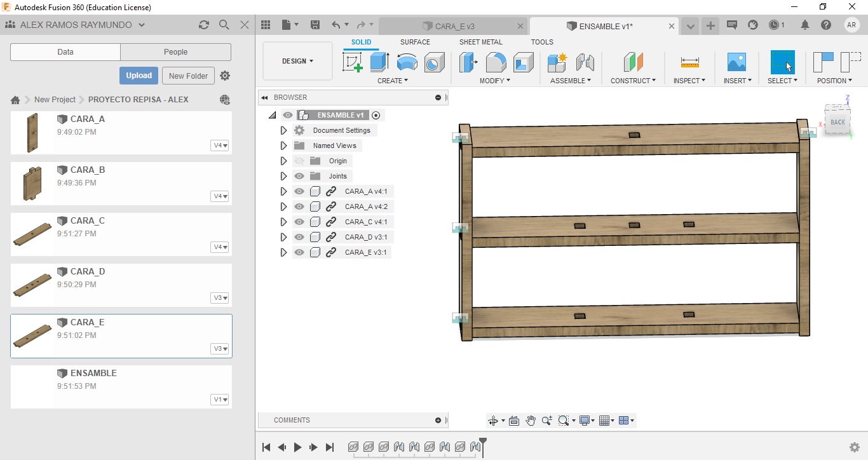Viewport: 868px width, 460px height.
Task: Open the DESIGN workspace dropdown
Action: pyautogui.click(x=297, y=61)
